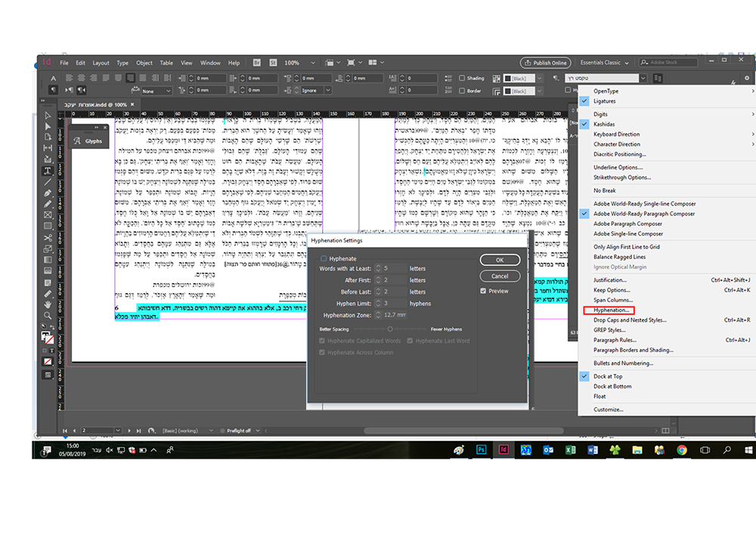Click the border color [Black] swatch
The image size is (756, 534).
click(x=507, y=91)
